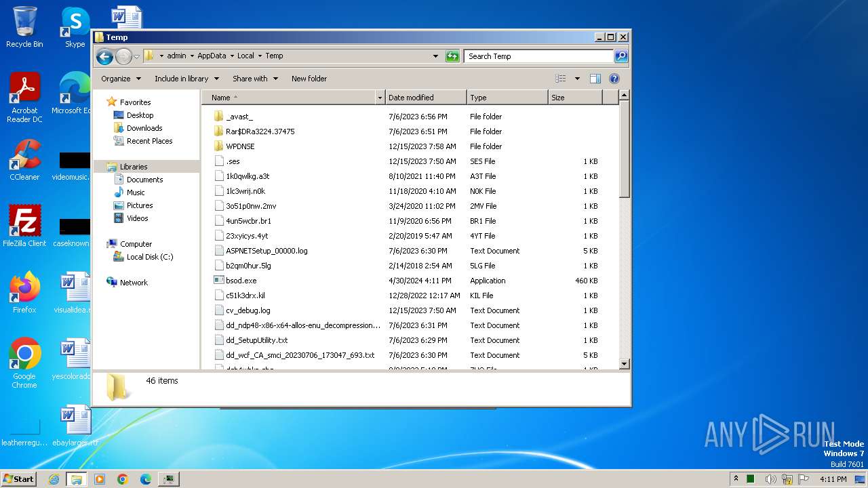The height and width of the screenshot is (488, 868).
Task: Select Music library in navigation pane
Action: [x=136, y=192]
